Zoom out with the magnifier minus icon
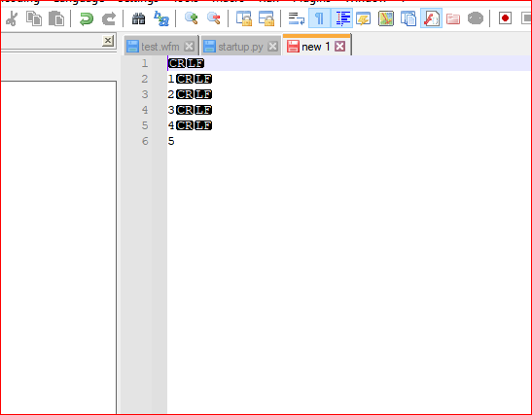532x415 pixels. tap(214, 18)
